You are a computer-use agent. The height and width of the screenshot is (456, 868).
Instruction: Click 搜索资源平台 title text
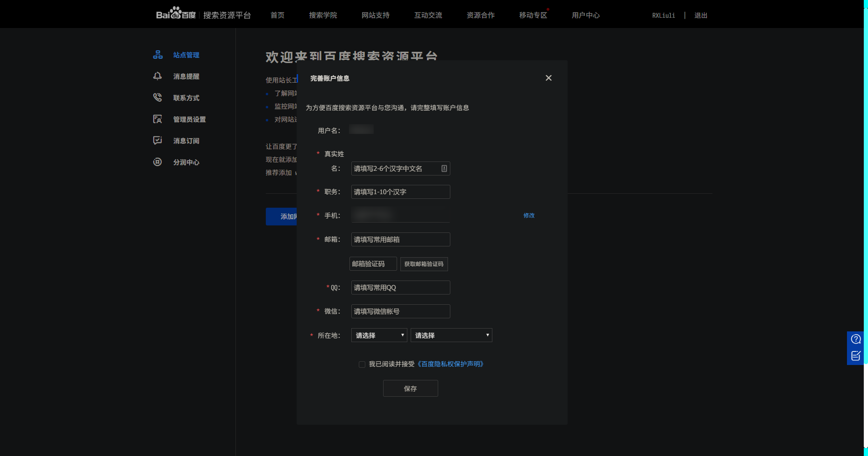click(227, 15)
